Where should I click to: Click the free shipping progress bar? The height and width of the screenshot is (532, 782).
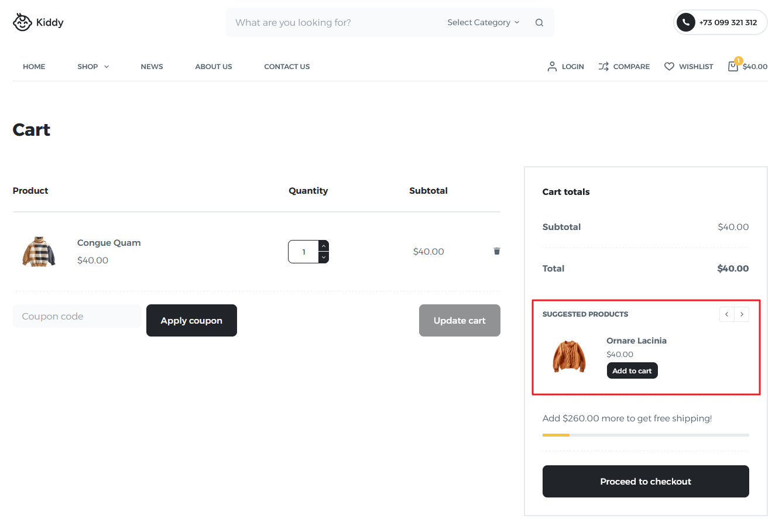tap(646, 435)
